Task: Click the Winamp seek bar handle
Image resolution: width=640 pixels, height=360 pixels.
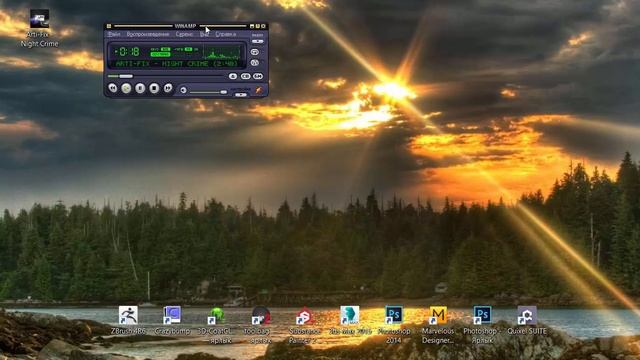Action: 126,76
